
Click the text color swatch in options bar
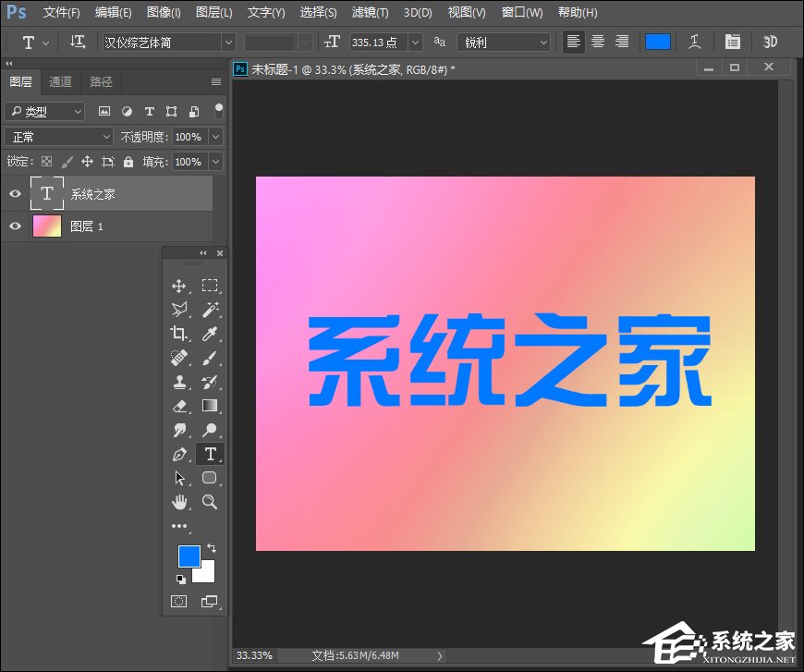(x=657, y=42)
